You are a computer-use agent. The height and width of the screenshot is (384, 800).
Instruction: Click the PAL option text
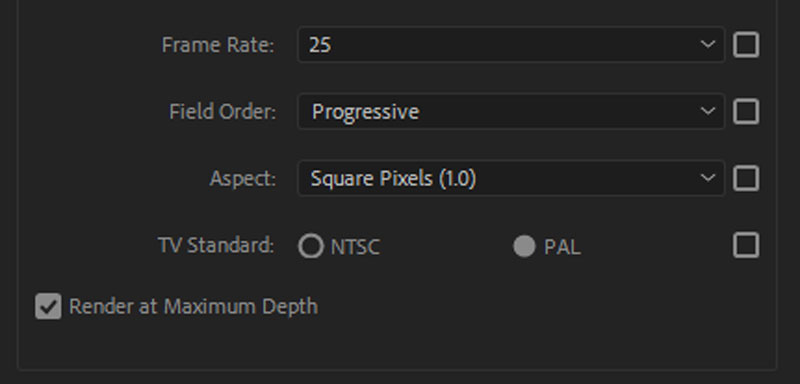tap(562, 247)
